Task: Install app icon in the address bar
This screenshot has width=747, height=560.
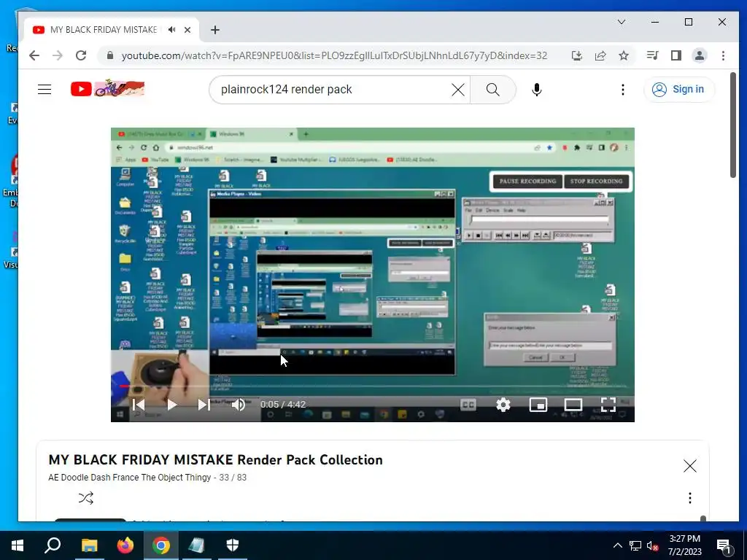Action: (x=577, y=55)
